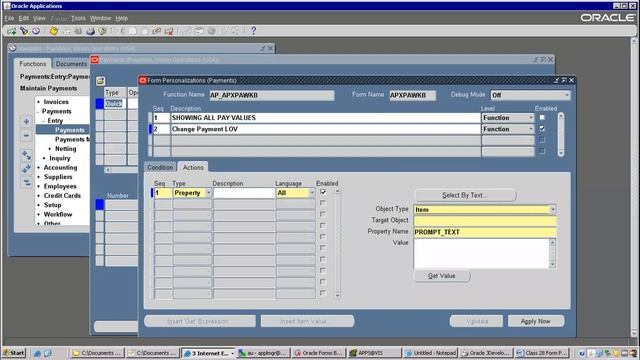Click Enabled checkbox of second action row

coord(323,203)
